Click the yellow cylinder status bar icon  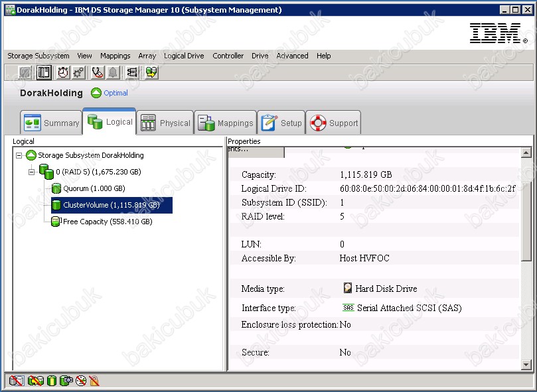pos(52,380)
